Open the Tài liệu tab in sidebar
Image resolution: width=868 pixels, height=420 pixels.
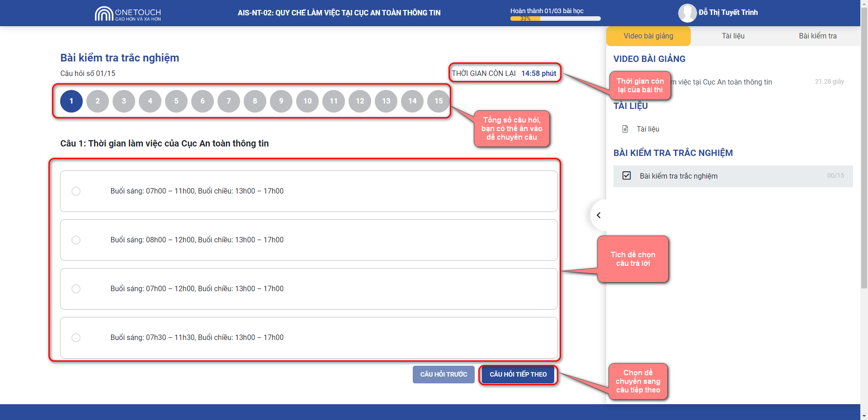click(x=733, y=36)
